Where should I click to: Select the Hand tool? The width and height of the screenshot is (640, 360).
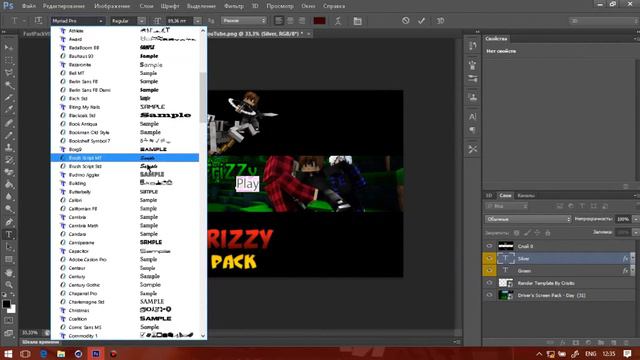point(9,272)
